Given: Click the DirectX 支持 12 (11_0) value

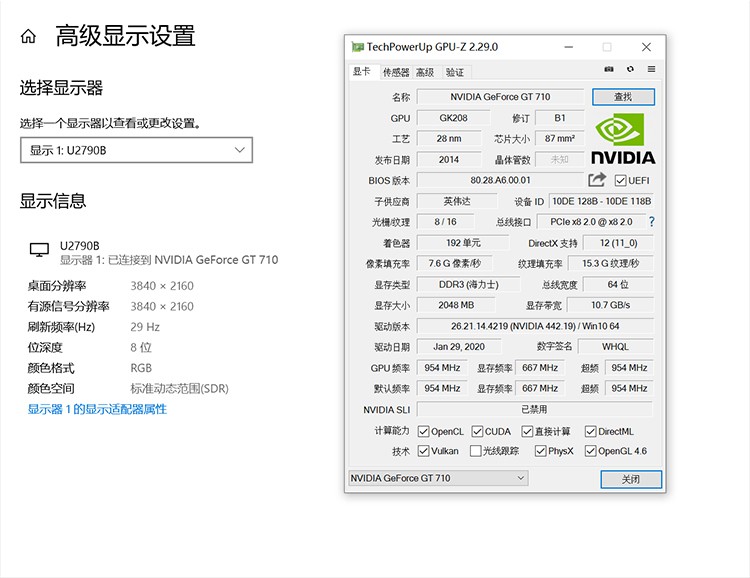Looking at the screenshot, I should pos(618,243).
